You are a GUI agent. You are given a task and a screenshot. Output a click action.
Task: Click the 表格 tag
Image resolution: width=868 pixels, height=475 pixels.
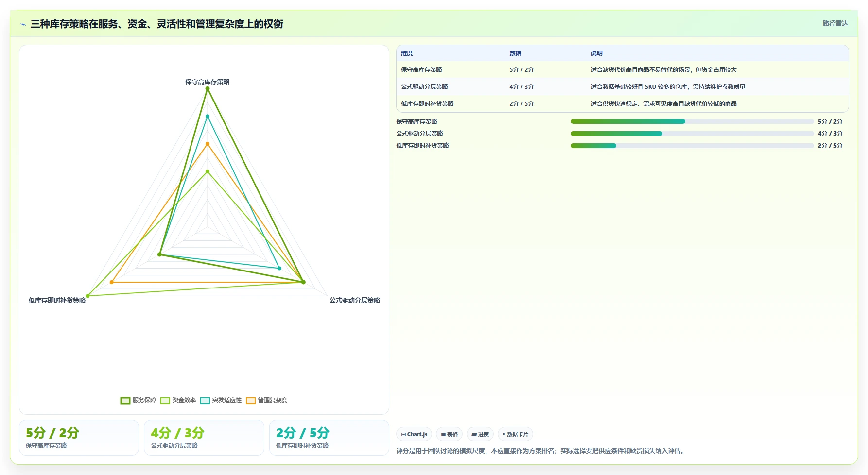click(x=449, y=434)
